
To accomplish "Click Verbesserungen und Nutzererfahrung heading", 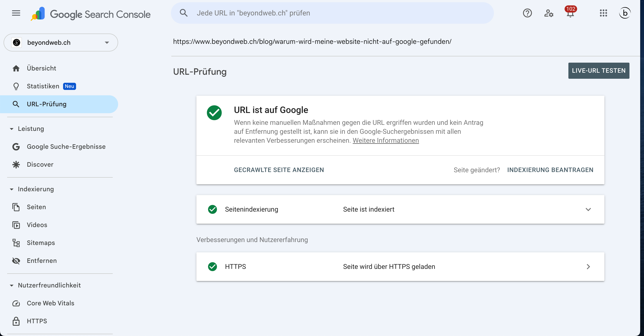I will [x=252, y=240].
